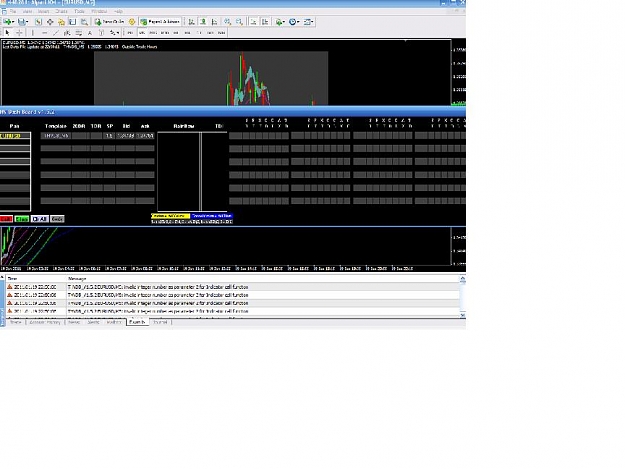
Task: Click the white 'Cl All' button
Action: tap(39, 219)
